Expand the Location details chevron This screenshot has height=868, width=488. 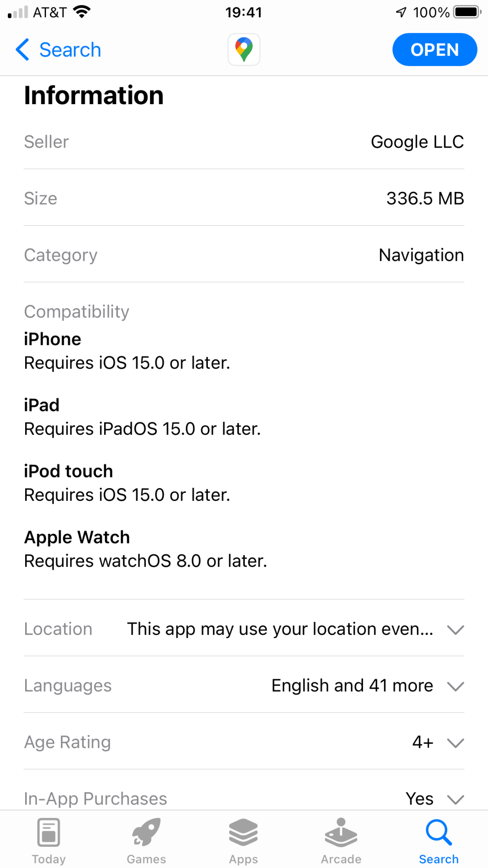(x=455, y=630)
